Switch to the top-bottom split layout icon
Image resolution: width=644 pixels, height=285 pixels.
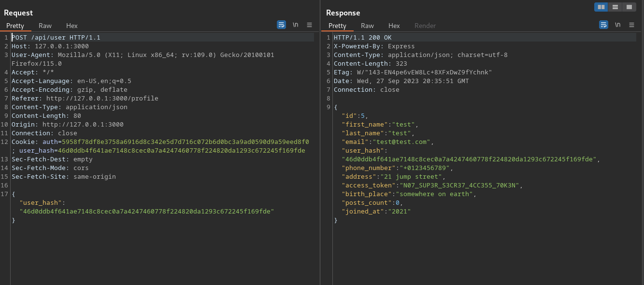pyautogui.click(x=615, y=7)
